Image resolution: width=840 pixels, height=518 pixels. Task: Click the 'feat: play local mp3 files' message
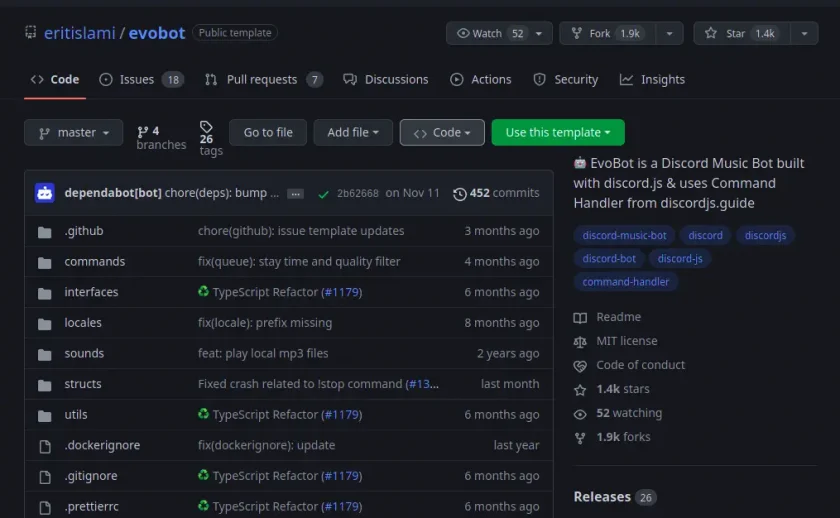(x=263, y=354)
